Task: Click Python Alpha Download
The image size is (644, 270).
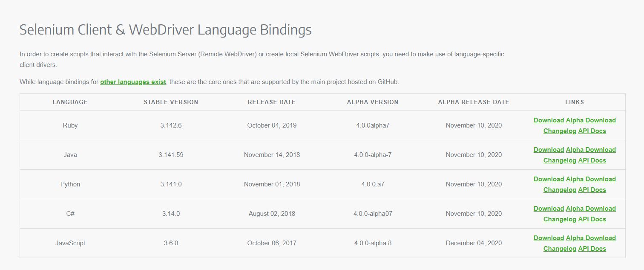Action: [591, 179]
